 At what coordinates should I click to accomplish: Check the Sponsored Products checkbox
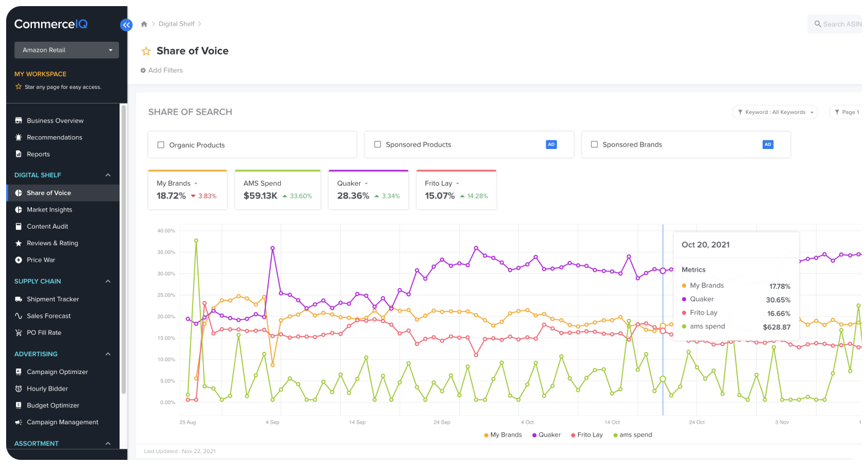378,145
